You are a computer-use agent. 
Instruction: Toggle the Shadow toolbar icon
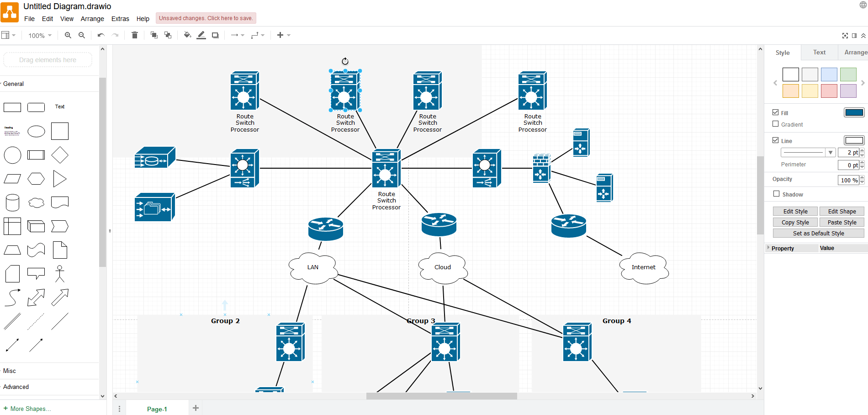coord(215,35)
